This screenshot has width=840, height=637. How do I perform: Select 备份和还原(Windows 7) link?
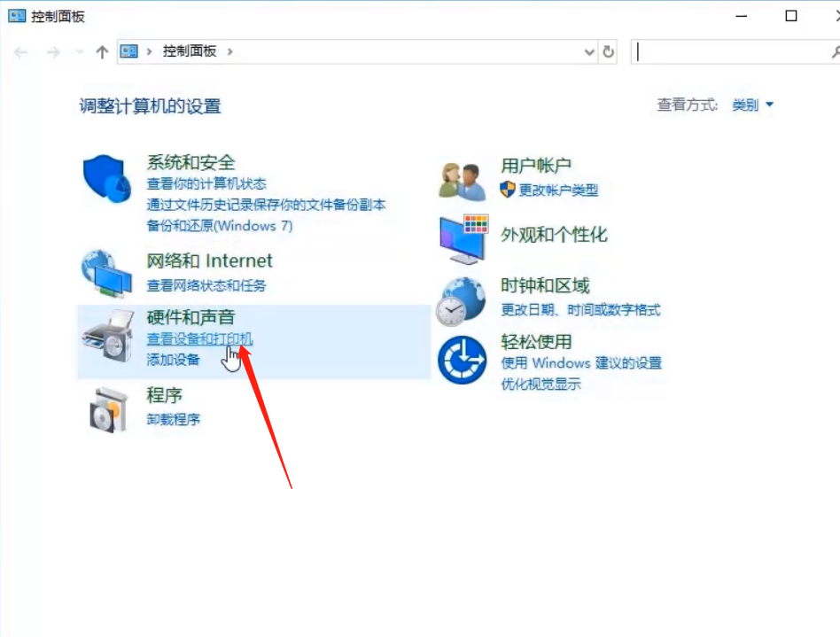219,225
